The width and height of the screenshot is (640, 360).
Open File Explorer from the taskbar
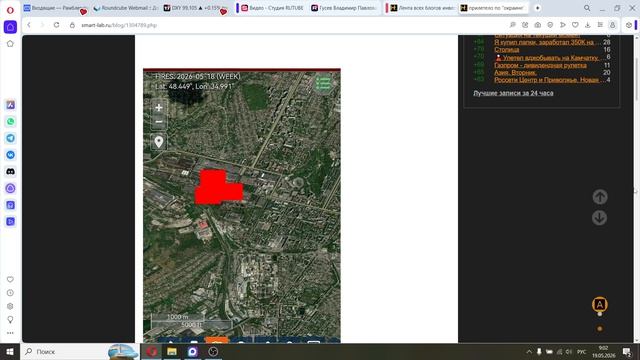coord(172,351)
